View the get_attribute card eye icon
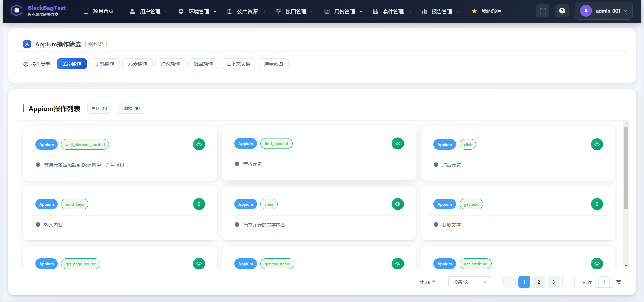Screen dimensions: 644x302 point(597,264)
